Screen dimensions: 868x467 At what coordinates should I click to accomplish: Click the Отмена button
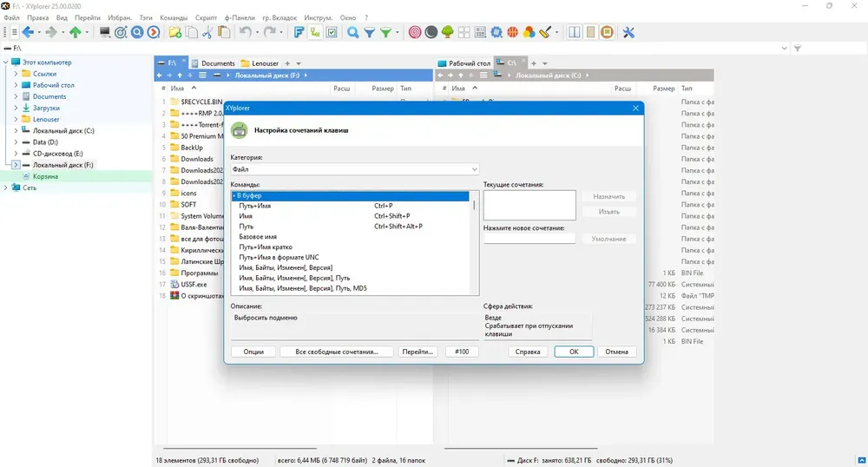point(616,352)
